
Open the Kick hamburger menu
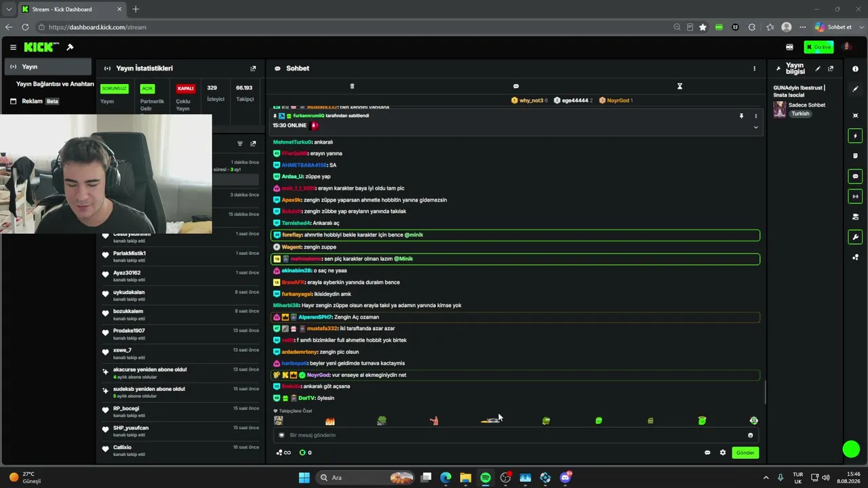[x=13, y=47]
